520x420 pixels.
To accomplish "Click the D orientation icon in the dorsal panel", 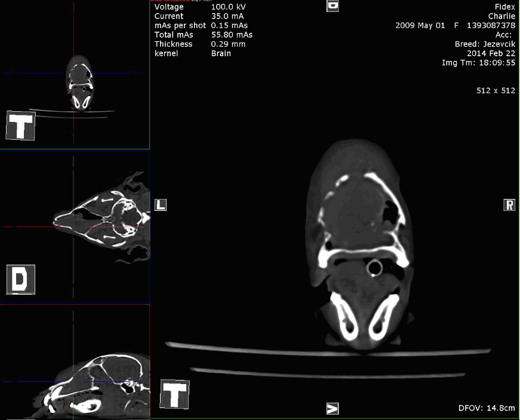I will [x=20, y=280].
